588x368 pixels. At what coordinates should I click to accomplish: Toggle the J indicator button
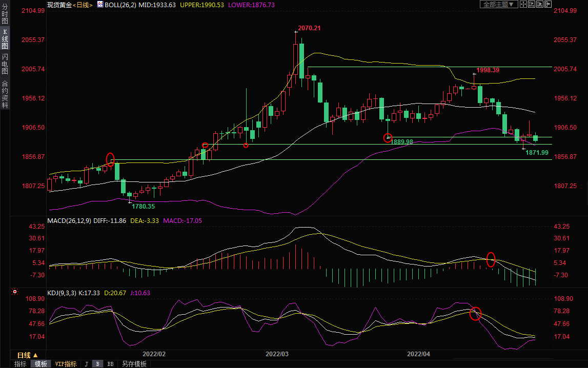coord(86,364)
